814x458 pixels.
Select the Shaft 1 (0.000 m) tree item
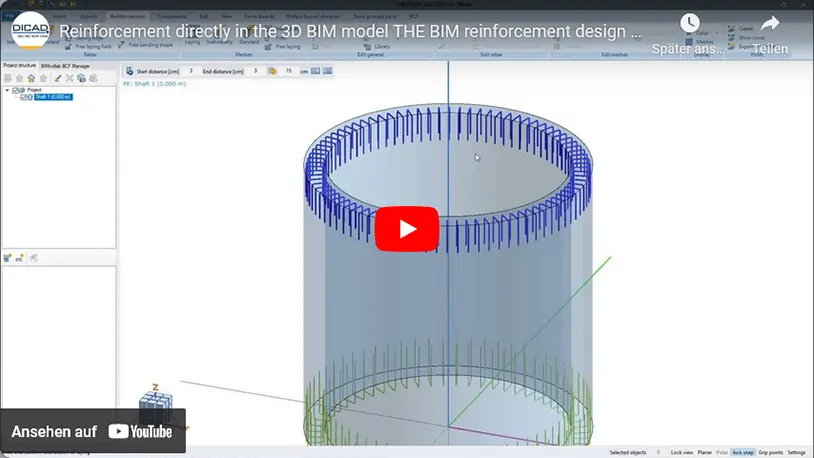pos(53,97)
